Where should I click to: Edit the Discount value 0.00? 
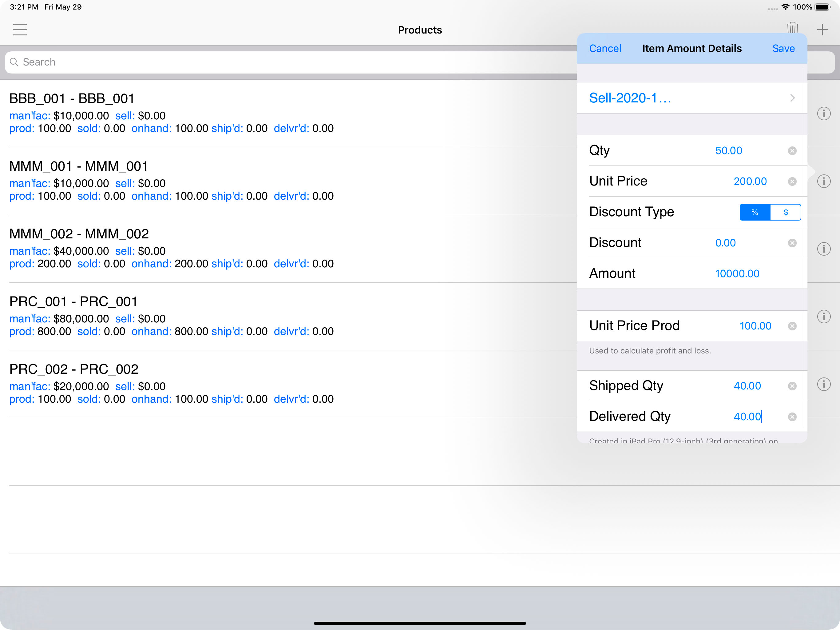tap(725, 243)
